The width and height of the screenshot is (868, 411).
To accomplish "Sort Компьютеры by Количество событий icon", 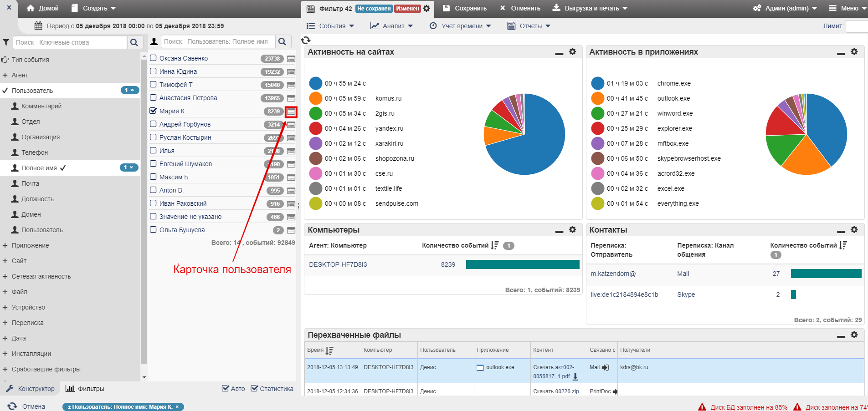I will pos(495,245).
